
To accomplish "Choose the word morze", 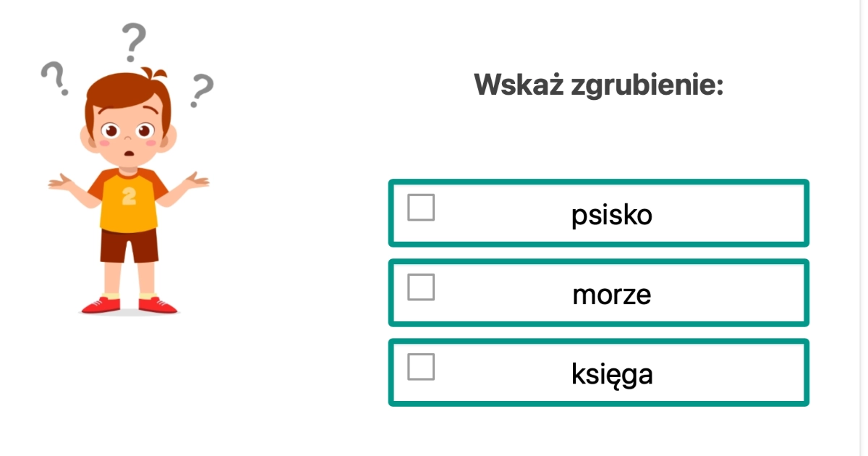I will [x=611, y=294].
